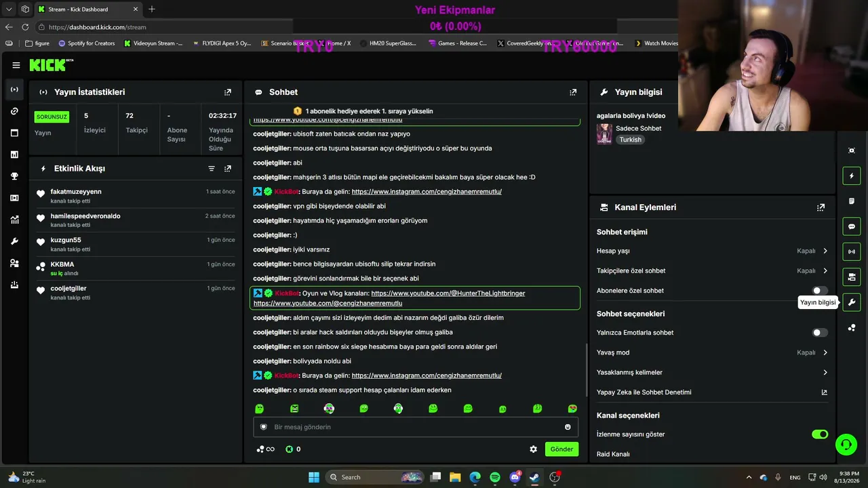Viewport: 868px width, 488px height.
Task: Open the Etkinlik Akışı filter icon
Action: pos(212,169)
